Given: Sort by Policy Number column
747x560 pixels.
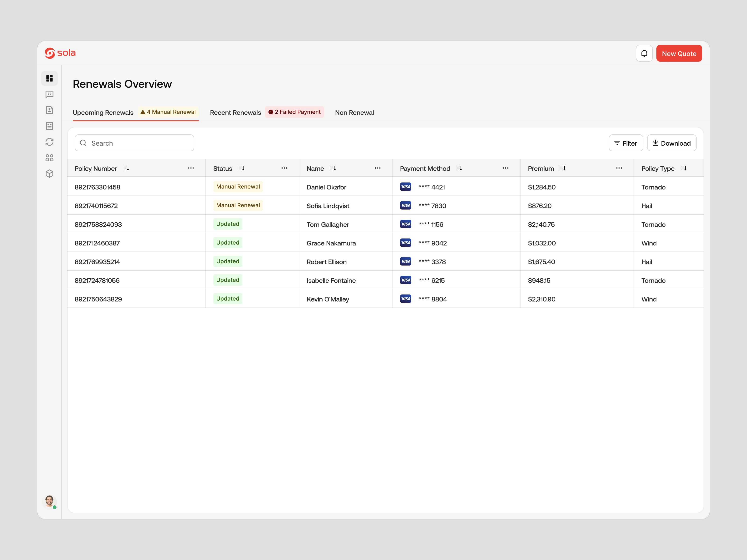Looking at the screenshot, I should point(126,168).
